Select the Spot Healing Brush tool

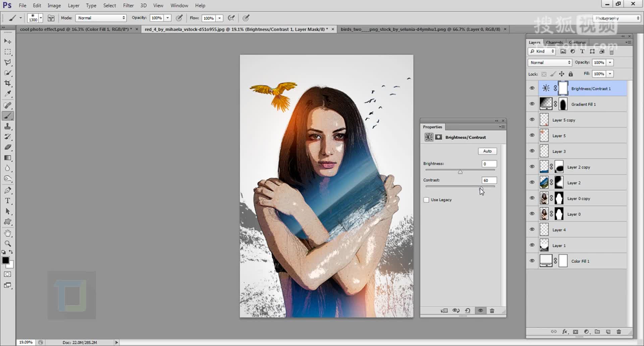coord(7,106)
